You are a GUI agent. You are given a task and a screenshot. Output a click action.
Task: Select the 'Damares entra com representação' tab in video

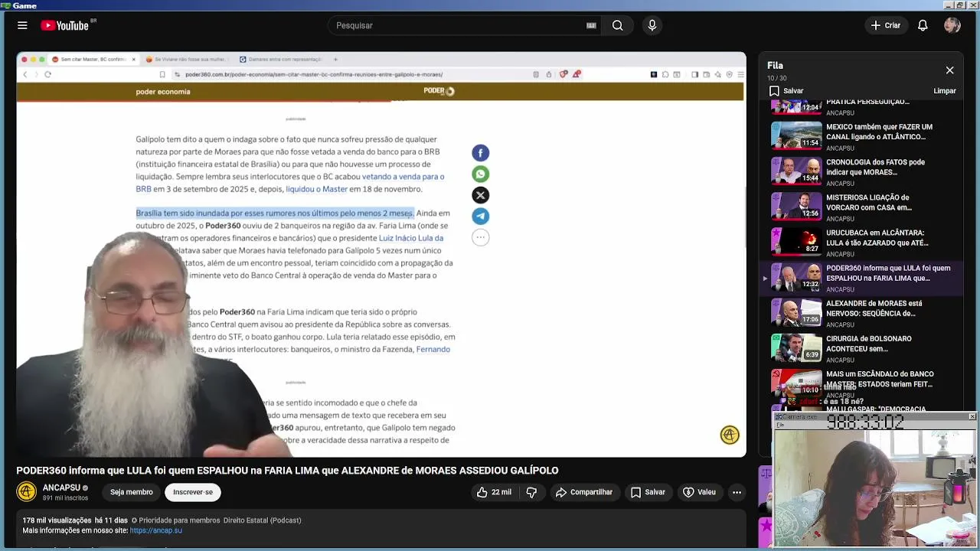[281, 59]
